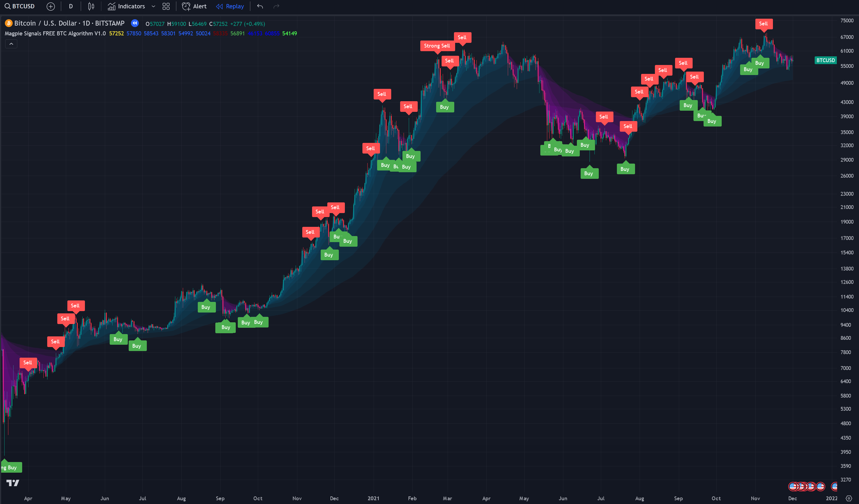This screenshot has width=859, height=504.
Task: Open the indicator templates grid icon
Action: [x=166, y=6]
